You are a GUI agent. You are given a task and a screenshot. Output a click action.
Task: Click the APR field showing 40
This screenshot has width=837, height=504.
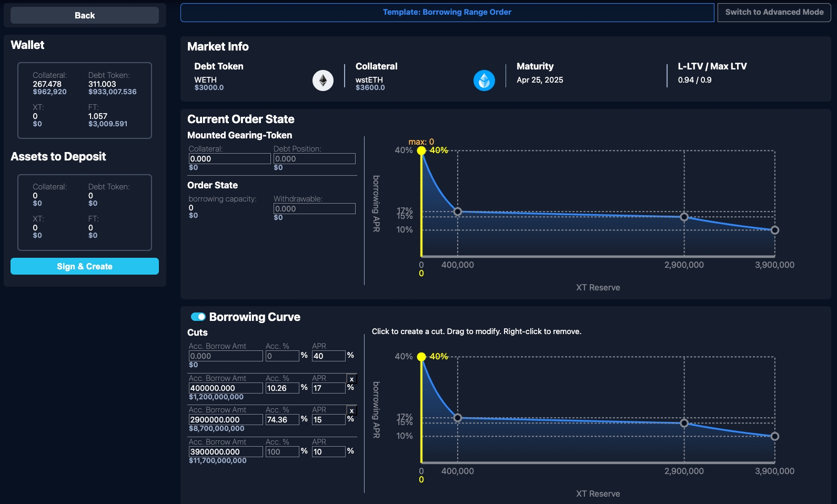[x=328, y=356]
